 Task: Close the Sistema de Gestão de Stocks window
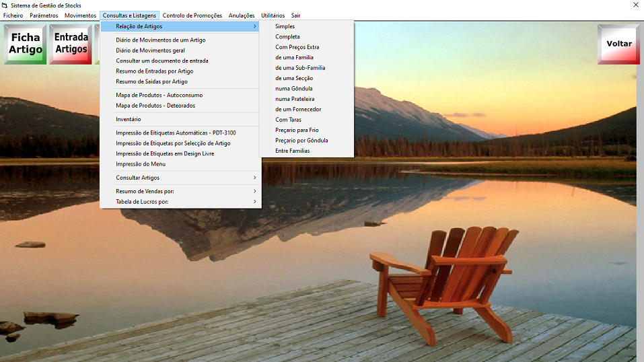pyautogui.click(x=635, y=5)
